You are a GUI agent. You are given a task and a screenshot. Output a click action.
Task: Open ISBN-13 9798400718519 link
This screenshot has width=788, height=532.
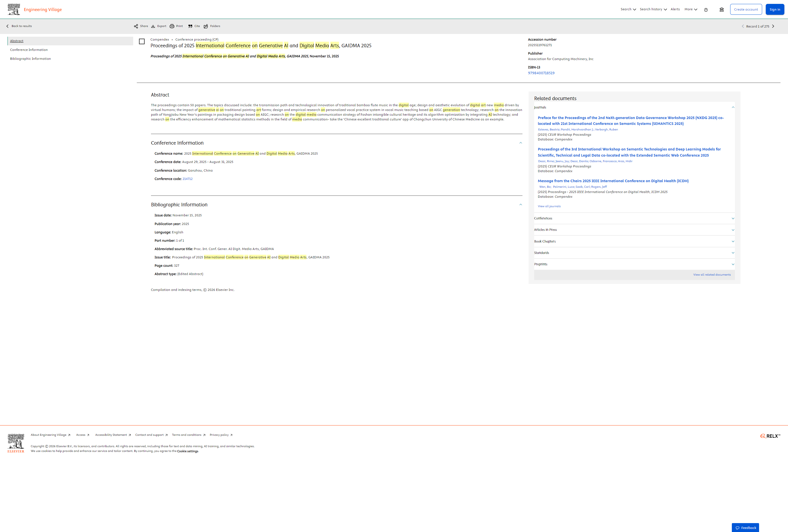click(x=541, y=73)
